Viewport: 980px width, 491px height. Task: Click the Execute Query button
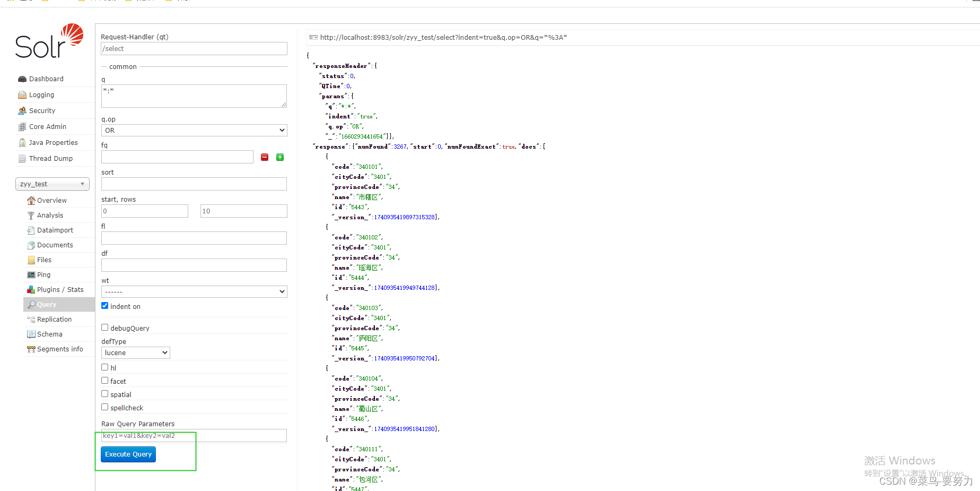[128, 454]
